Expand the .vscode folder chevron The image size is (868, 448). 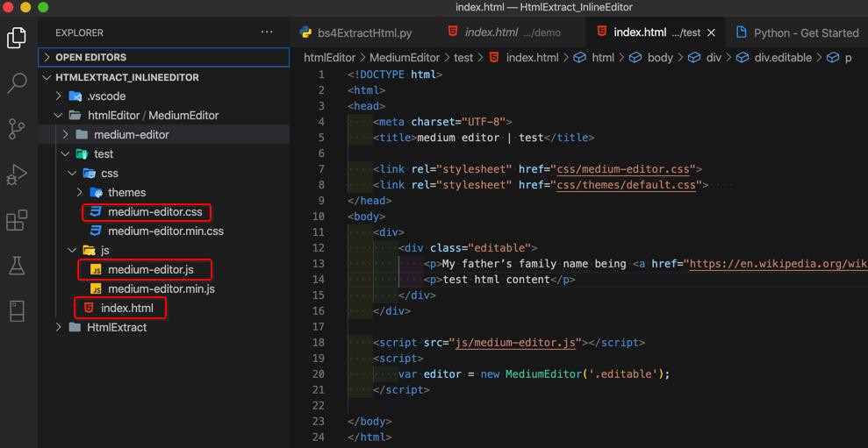point(59,96)
